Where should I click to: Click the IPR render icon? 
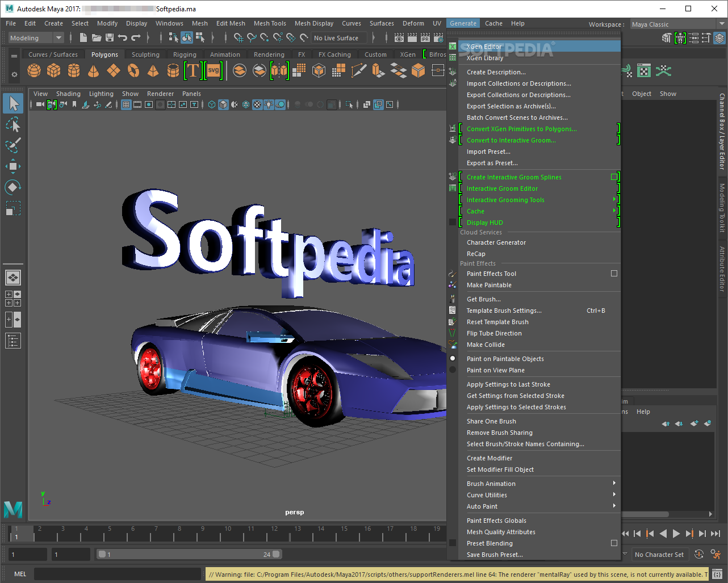click(425, 38)
